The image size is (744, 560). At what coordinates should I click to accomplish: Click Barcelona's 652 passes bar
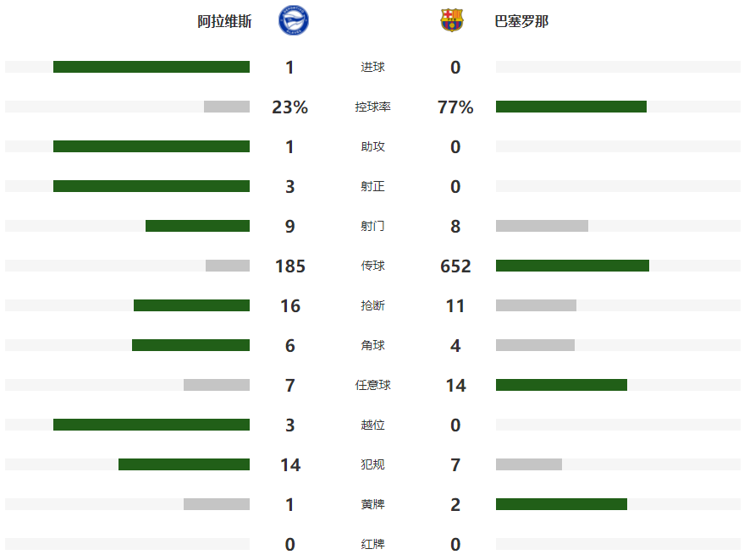(x=572, y=266)
